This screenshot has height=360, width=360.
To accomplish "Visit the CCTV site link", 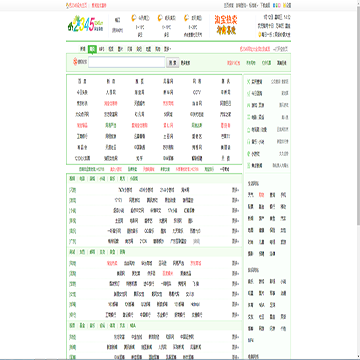I will click(x=197, y=92).
